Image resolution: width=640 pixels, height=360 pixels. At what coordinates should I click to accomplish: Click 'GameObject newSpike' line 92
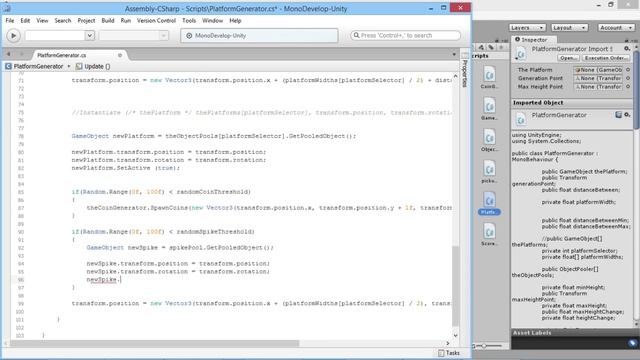pyautogui.click(x=180, y=248)
